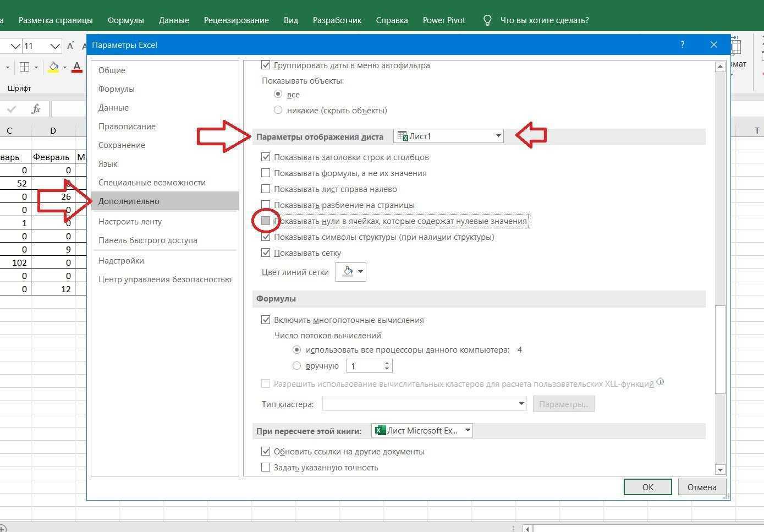Dismiss the dialog with Отмена
764x532 pixels.
702,487
